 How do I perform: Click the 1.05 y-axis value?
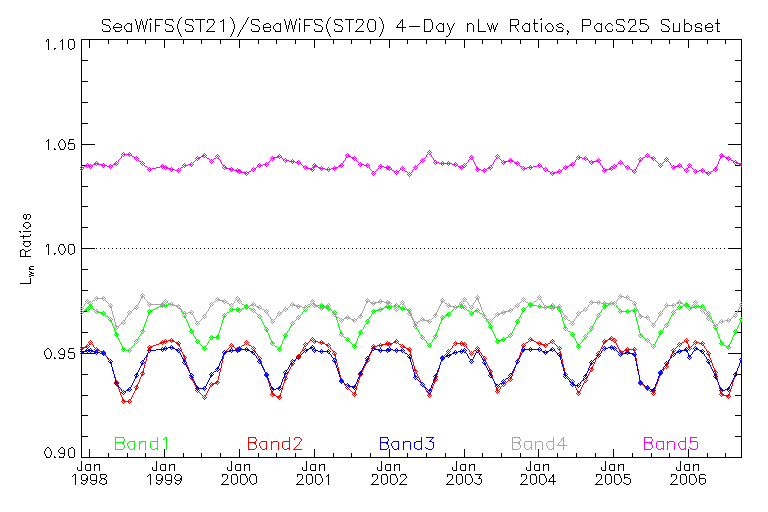point(60,145)
